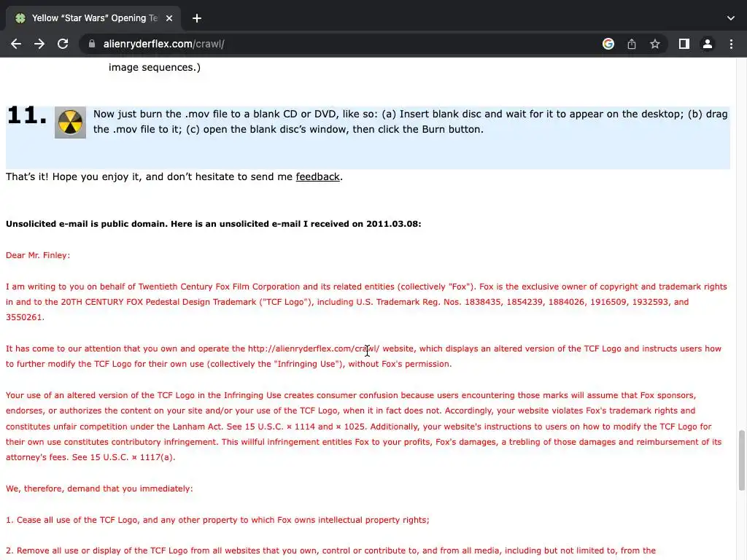Click the "image sequences.)" text
This screenshot has width=747, height=560.
155,68
